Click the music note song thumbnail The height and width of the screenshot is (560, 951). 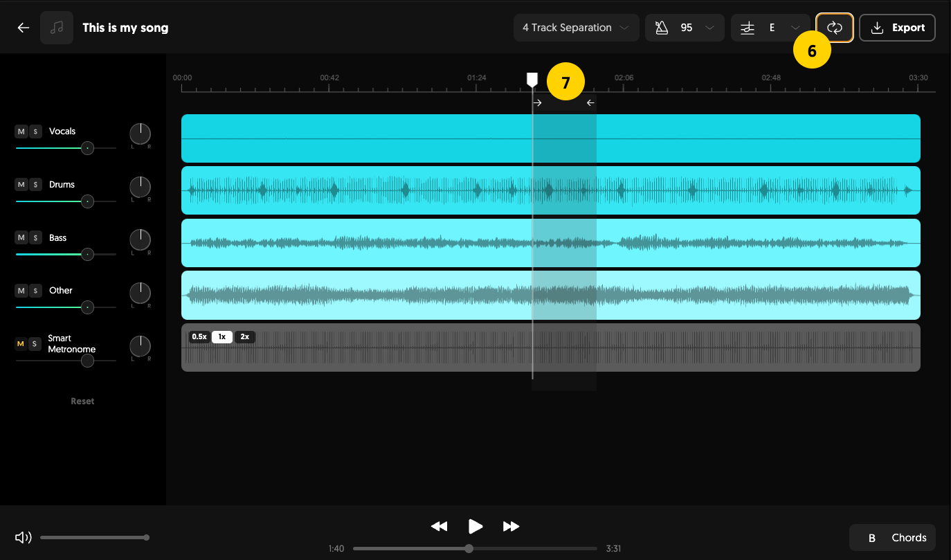[x=57, y=28]
